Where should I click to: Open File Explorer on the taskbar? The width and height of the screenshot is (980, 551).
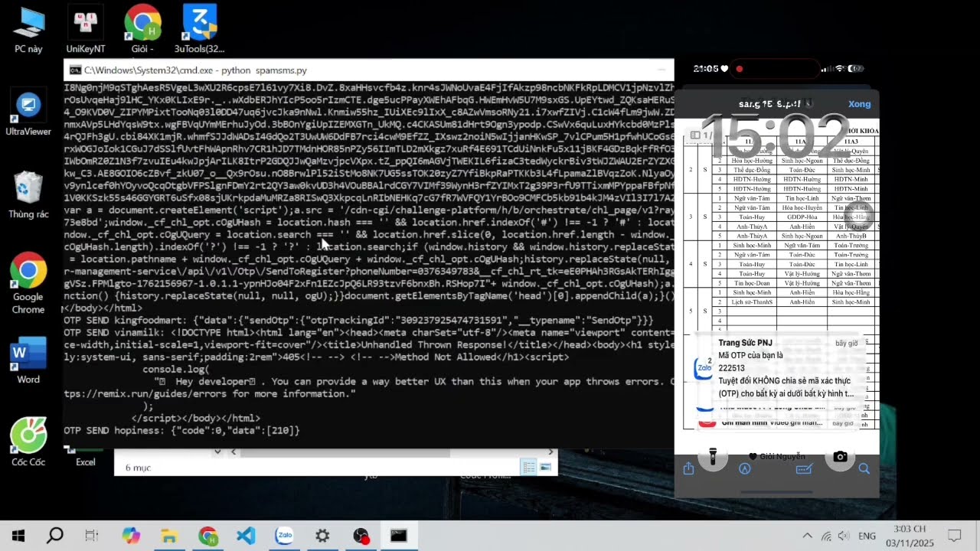click(x=169, y=536)
